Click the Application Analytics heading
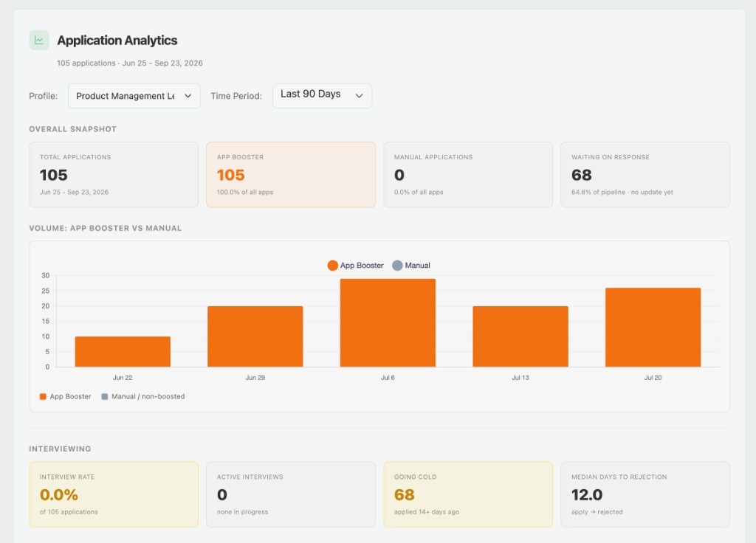The width and height of the screenshot is (756, 543). click(x=117, y=41)
